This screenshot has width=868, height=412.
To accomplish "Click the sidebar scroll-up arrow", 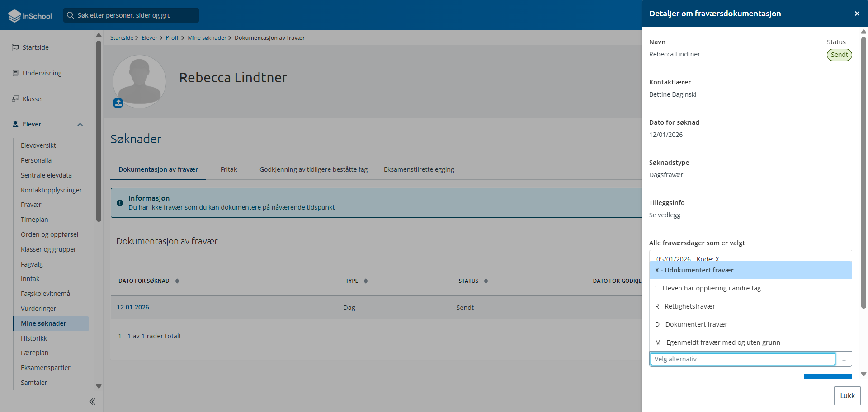I will click(99, 35).
